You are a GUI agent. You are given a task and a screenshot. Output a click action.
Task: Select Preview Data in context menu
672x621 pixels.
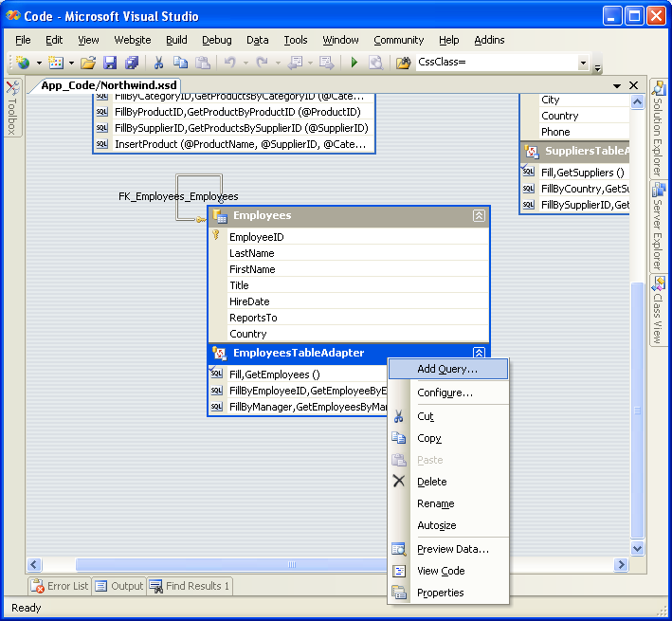[x=452, y=549]
